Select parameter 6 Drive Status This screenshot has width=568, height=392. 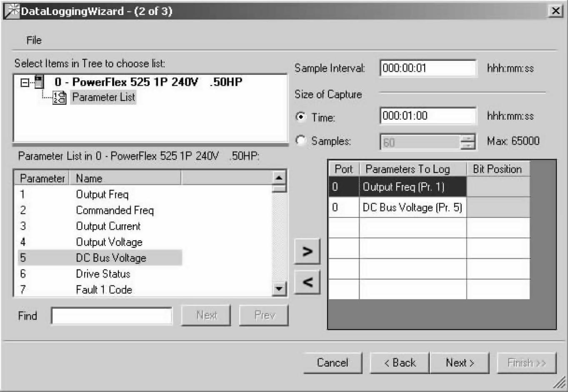point(100,273)
